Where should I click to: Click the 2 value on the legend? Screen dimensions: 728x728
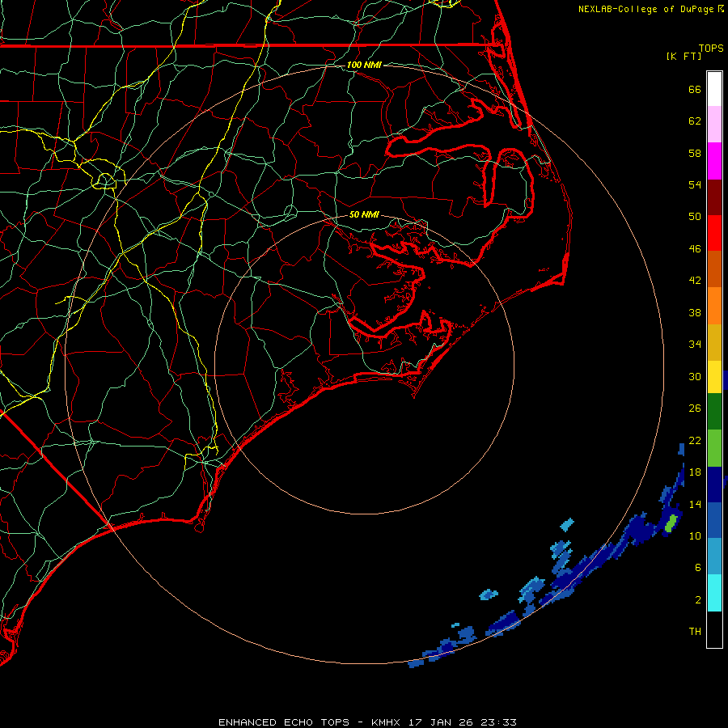coord(698,599)
